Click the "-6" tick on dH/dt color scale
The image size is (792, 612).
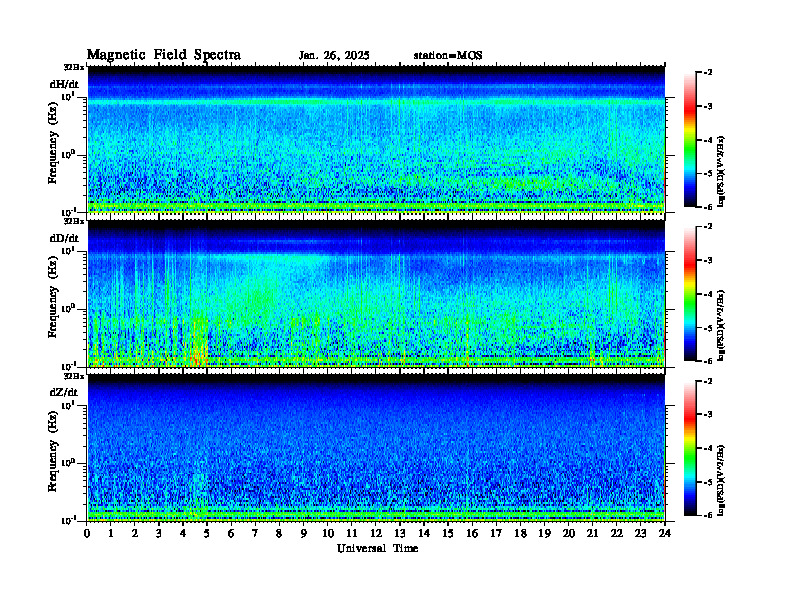click(x=708, y=207)
